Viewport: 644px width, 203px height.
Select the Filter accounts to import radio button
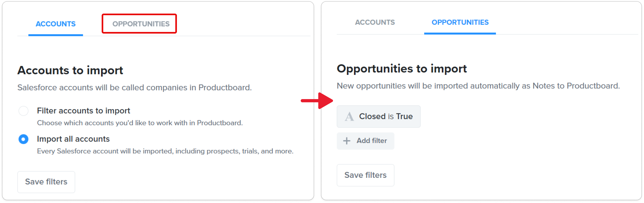click(23, 111)
